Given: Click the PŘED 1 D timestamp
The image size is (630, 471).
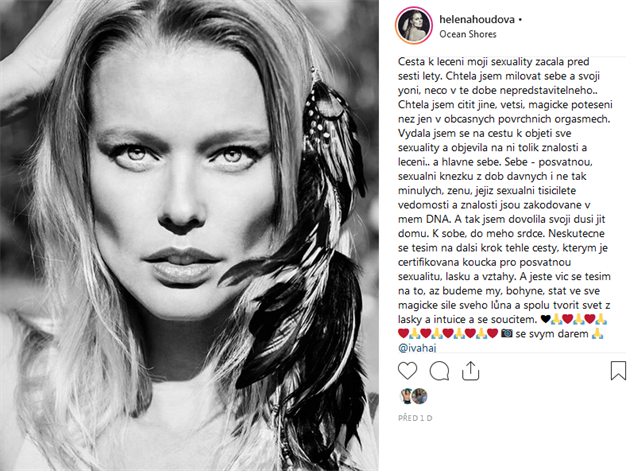Looking at the screenshot, I should (415, 418).
